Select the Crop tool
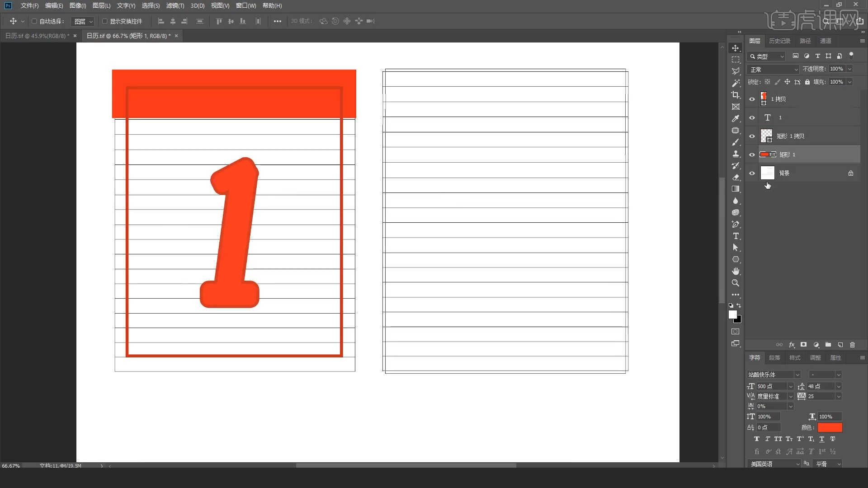 point(736,95)
